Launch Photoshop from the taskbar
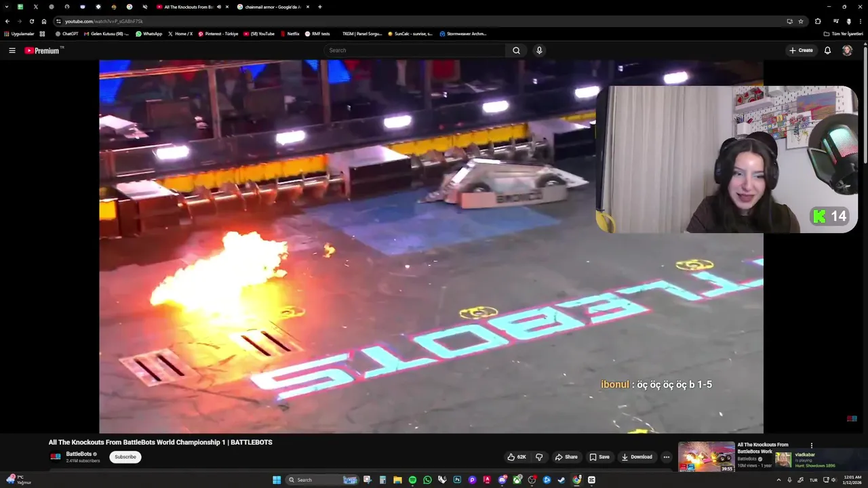This screenshot has width=868, height=488. 457,480
